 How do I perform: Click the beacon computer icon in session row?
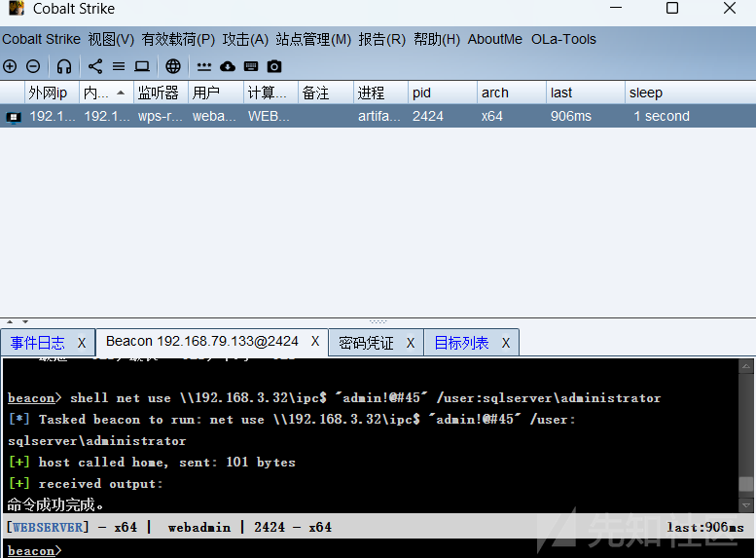(13, 117)
